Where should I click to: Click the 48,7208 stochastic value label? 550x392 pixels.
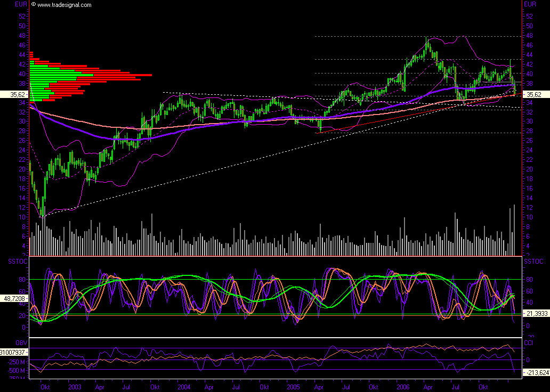pyautogui.click(x=14, y=299)
